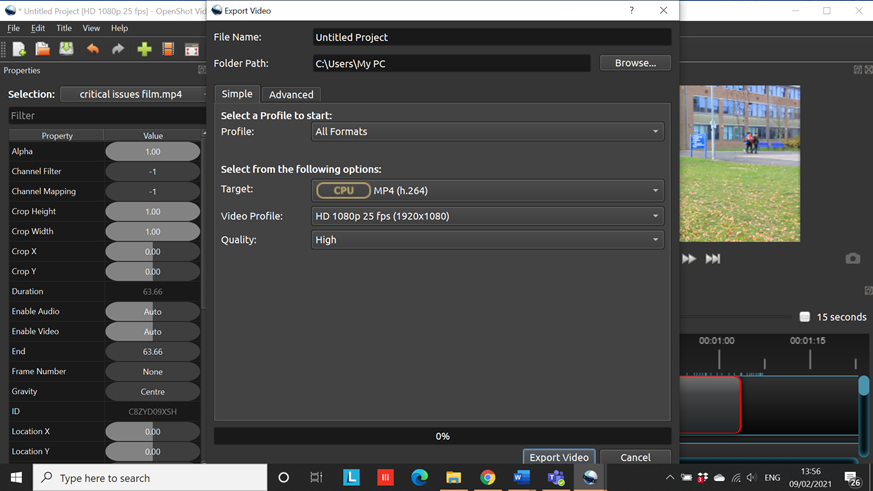Click the grey Redo arrow

coord(117,49)
